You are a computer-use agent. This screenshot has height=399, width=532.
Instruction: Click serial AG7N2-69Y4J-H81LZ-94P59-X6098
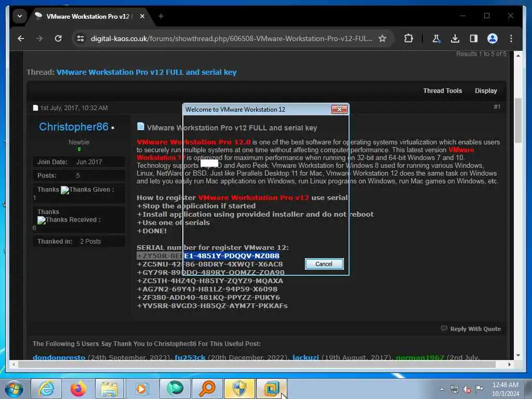pyautogui.click(x=207, y=289)
